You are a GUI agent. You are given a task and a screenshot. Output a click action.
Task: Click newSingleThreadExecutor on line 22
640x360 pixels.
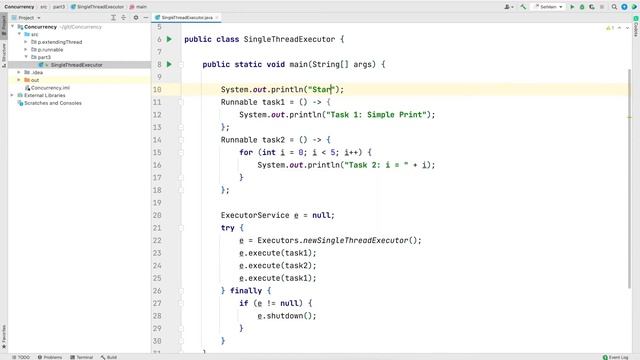click(355, 240)
